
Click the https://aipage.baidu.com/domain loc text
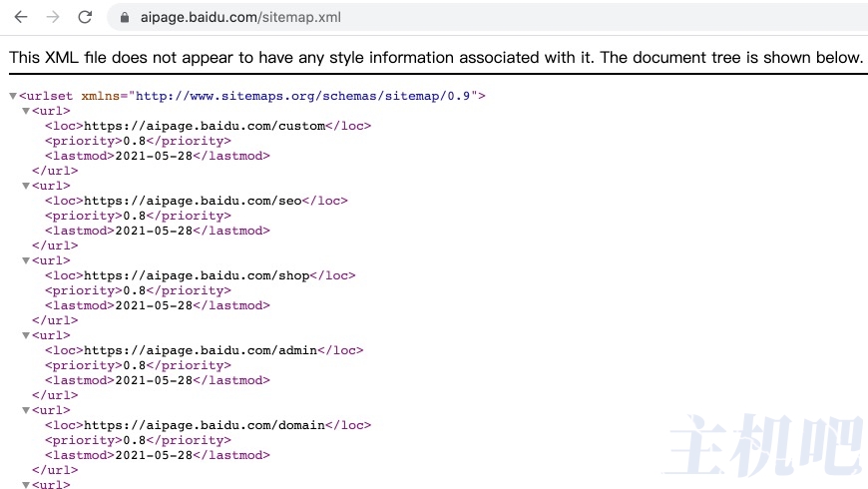click(x=205, y=425)
